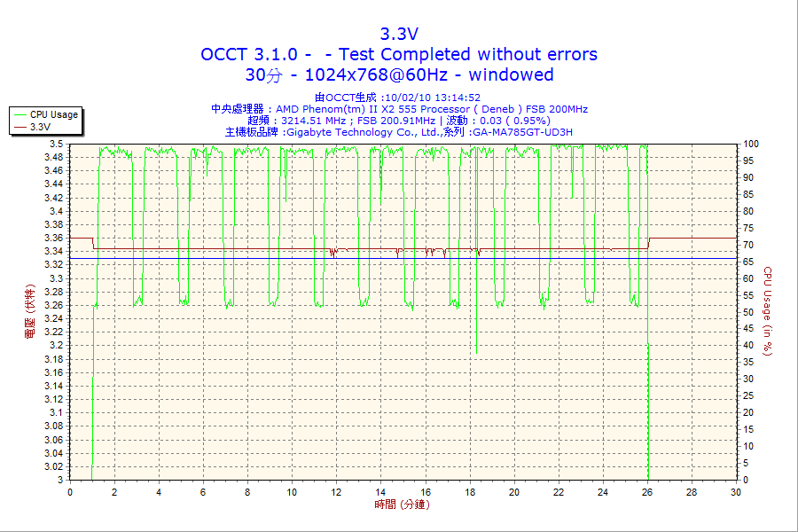
Task: Click the left axis label '3.5'
Action: coord(56,144)
